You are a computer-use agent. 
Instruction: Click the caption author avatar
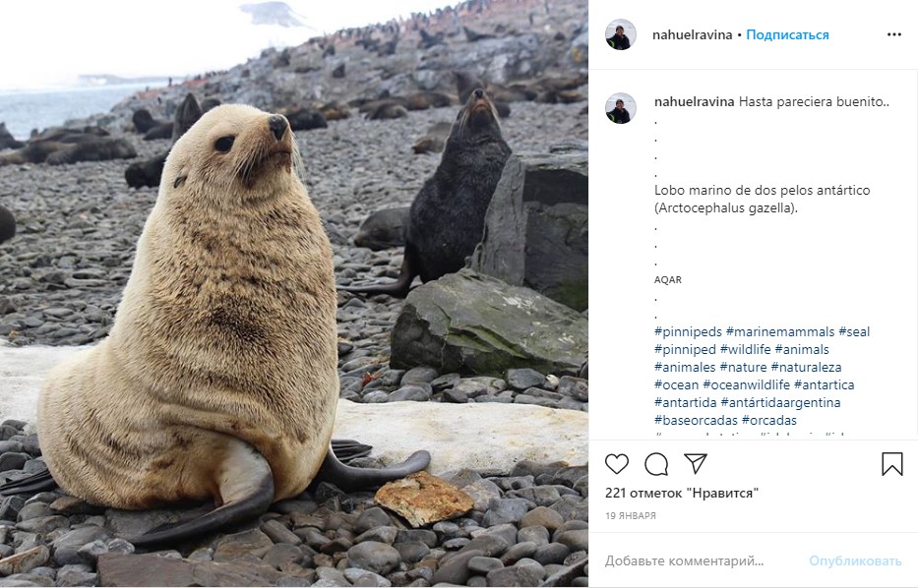pos(620,108)
